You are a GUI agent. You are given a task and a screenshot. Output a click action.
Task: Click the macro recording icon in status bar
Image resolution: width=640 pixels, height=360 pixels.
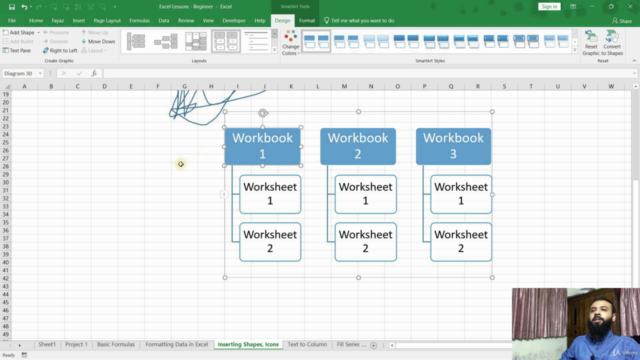point(24,355)
